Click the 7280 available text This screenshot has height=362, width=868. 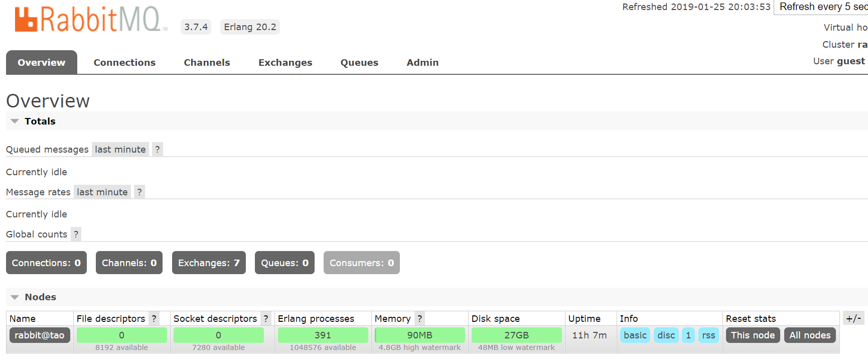(218, 347)
